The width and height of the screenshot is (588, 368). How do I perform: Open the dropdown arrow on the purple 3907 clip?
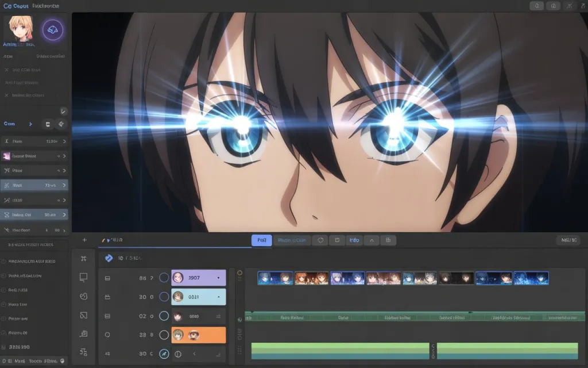218,278
